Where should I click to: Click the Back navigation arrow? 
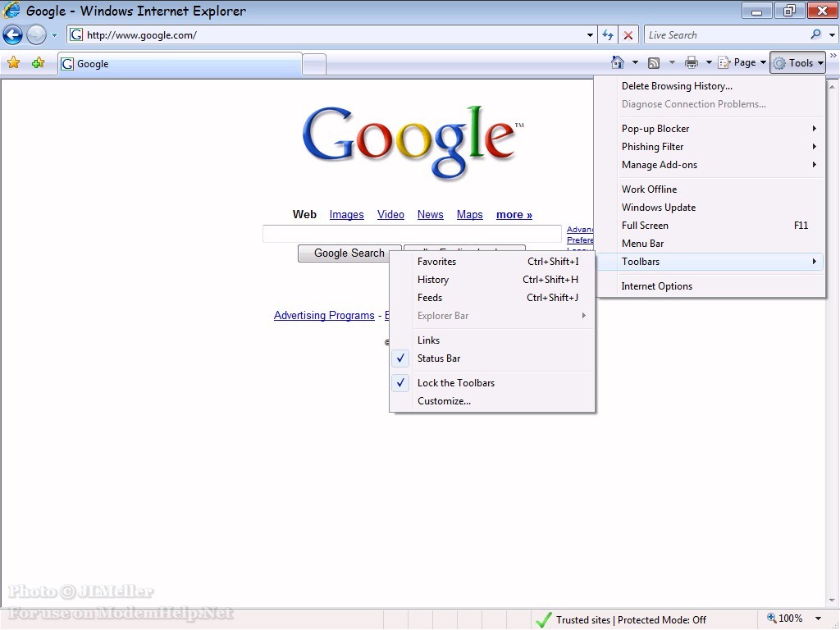pyautogui.click(x=12, y=34)
